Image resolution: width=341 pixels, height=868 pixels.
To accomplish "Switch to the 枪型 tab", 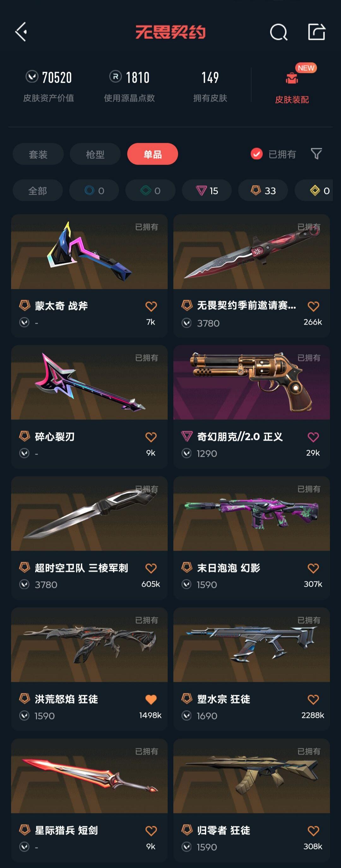I will tap(95, 154).
